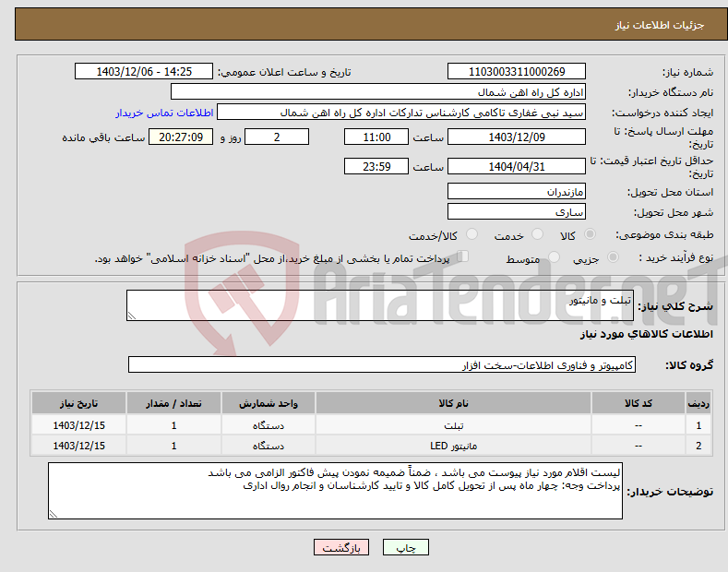Click the نام کالا column header
The width and height of the screenshot is (728, 572).
[453, 403]
